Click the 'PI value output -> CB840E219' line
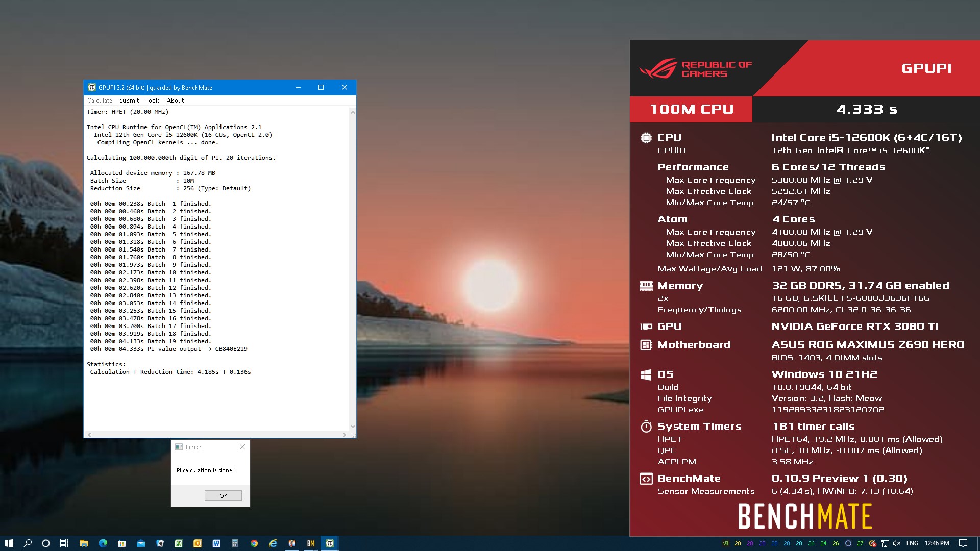Image resolution: width=980 pixels, height=551 pixels. tap(168, 349)
